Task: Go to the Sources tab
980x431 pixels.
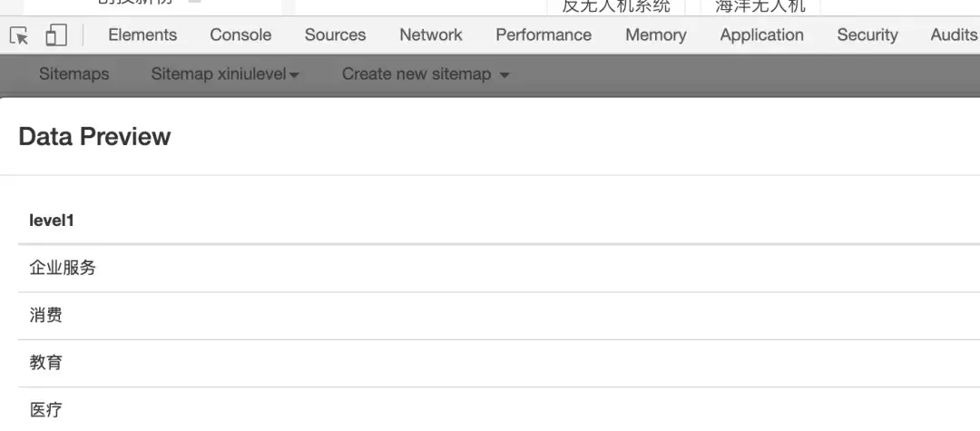Action: pos(335,35)
